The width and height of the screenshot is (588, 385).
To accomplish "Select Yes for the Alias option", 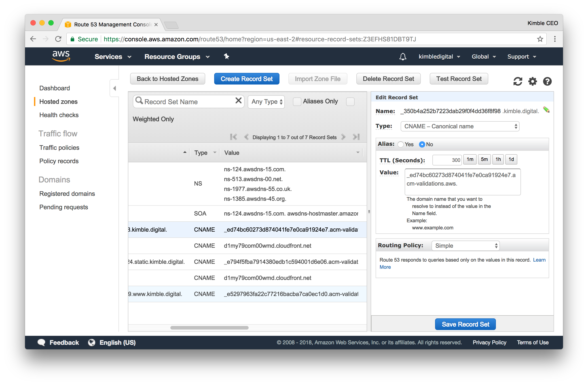I will [401, 145].
